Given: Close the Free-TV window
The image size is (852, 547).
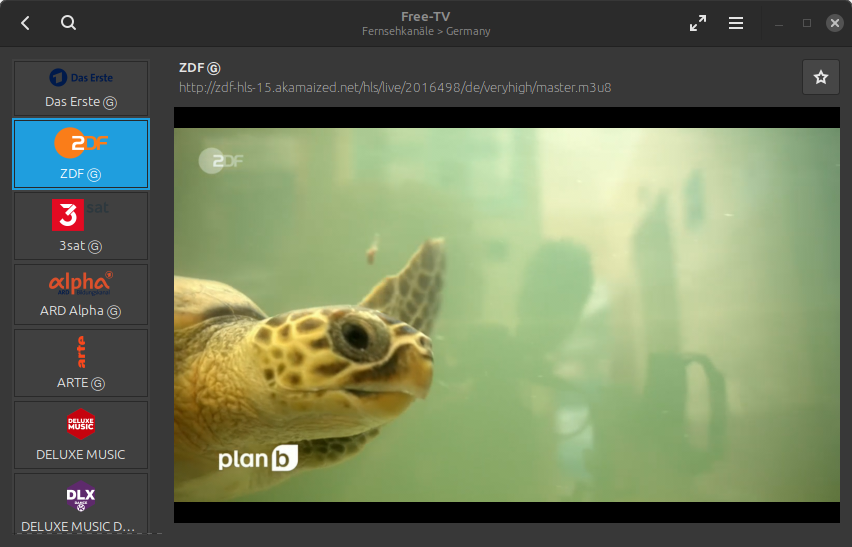Looking at the screenshot, I should (835, 23).
